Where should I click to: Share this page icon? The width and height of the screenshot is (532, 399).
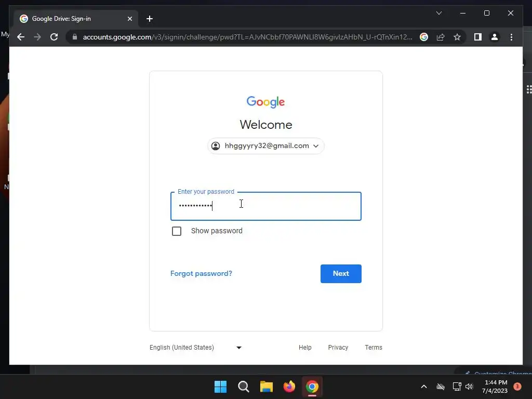(441, 37)
